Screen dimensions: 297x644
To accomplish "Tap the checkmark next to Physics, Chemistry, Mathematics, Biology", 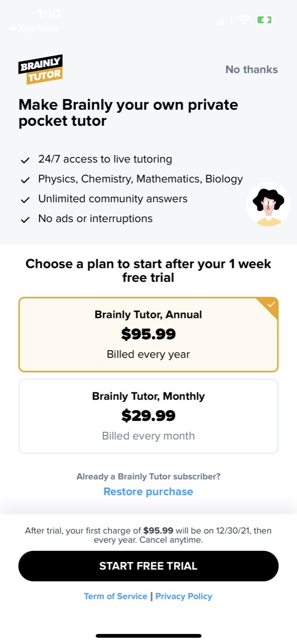I will 25,179.
